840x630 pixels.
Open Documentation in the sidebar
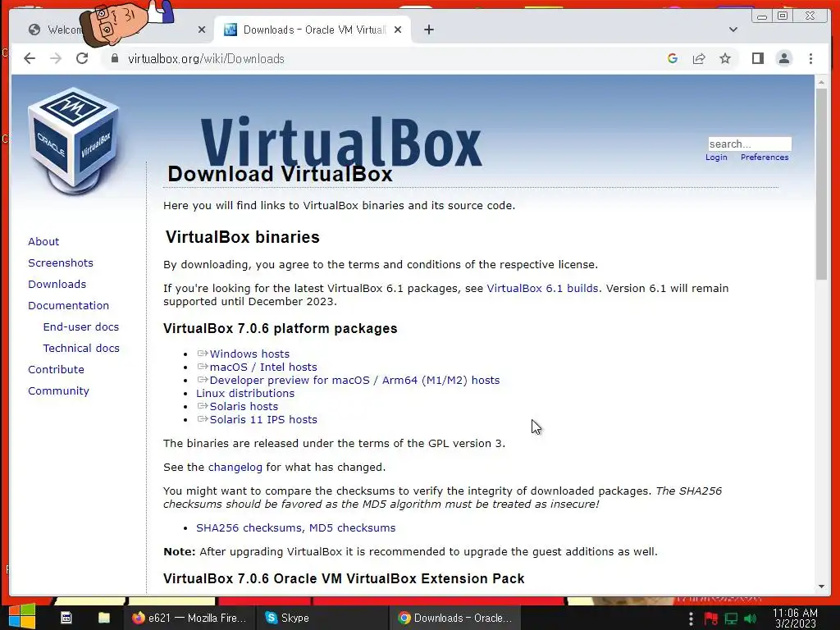69,306
